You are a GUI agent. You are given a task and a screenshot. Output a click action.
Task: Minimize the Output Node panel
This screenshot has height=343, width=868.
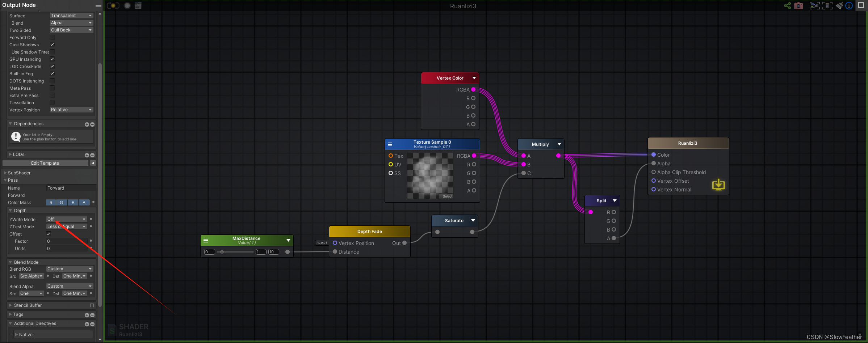98,5
